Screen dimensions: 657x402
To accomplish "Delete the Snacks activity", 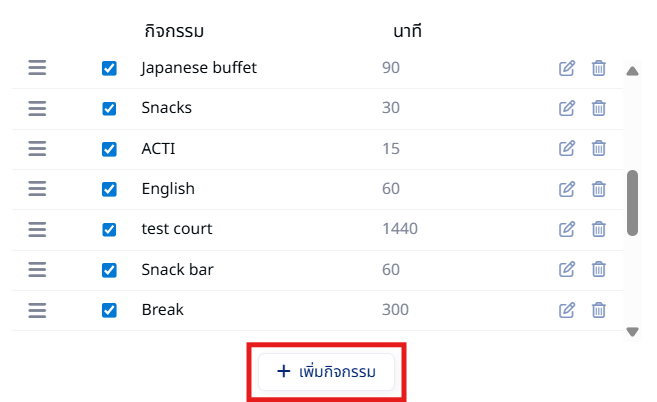I will point(598,108).
